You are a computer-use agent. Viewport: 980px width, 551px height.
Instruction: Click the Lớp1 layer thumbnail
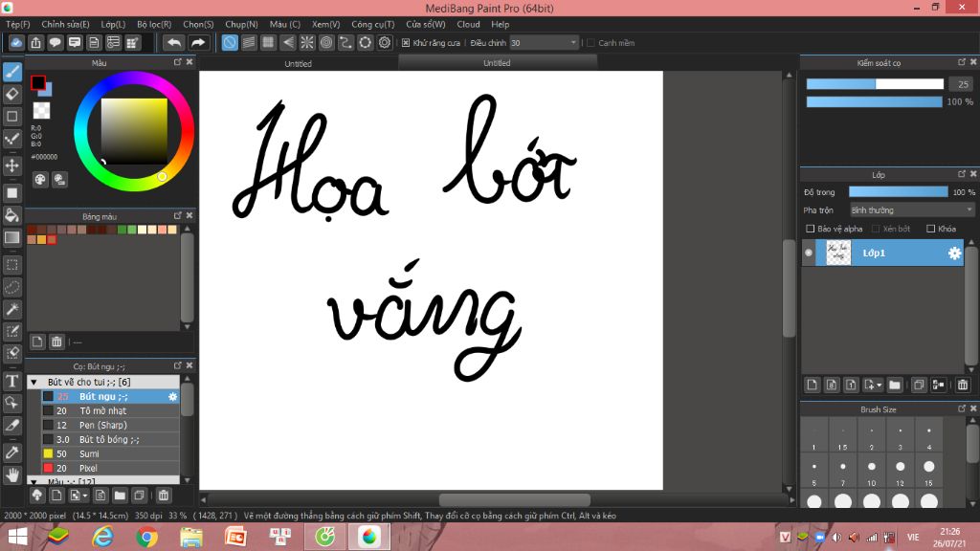pos(838,253)
